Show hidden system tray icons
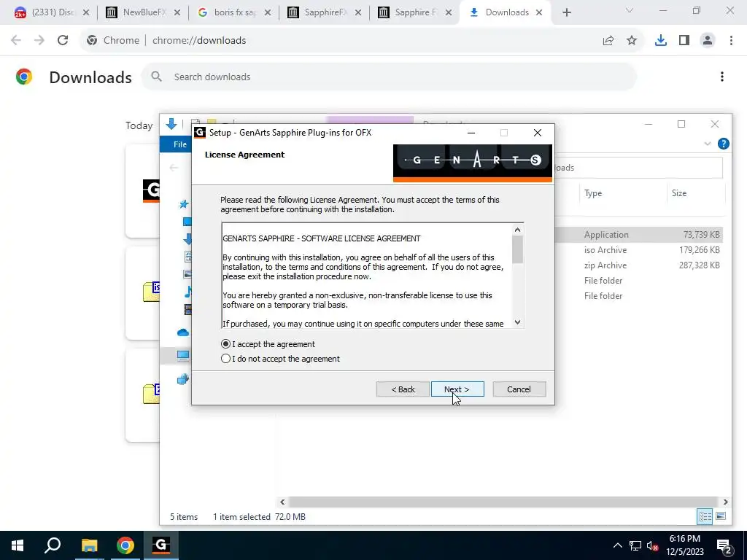The width and height of the screenshot is (747, 560). pyautogui.click(x=617, y=545)
